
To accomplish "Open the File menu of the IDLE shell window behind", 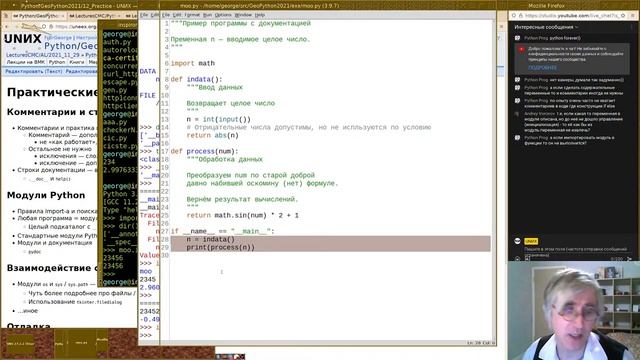I will [x=144, y=15].
